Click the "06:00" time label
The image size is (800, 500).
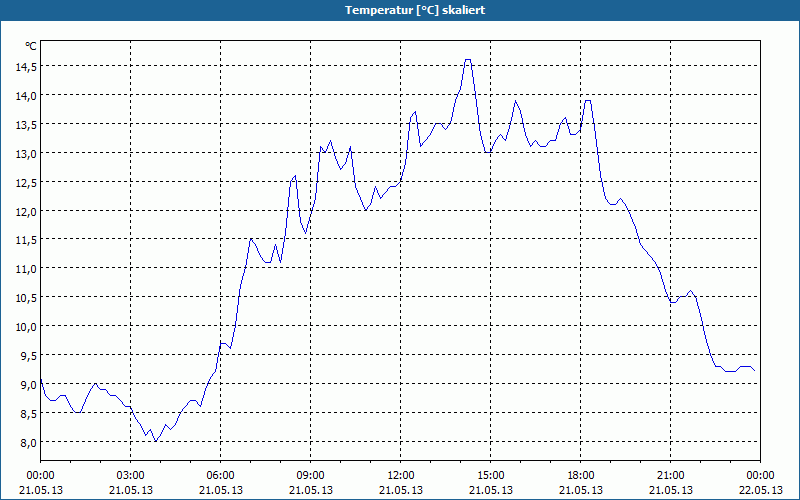pyautogui.click(x=220, y=476)
